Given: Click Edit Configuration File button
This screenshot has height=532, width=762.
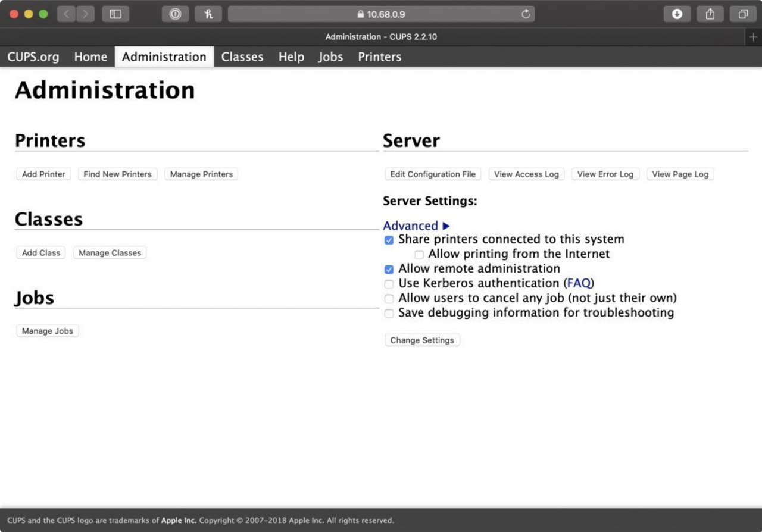Looking at the screenshot, I should (433, 174).
